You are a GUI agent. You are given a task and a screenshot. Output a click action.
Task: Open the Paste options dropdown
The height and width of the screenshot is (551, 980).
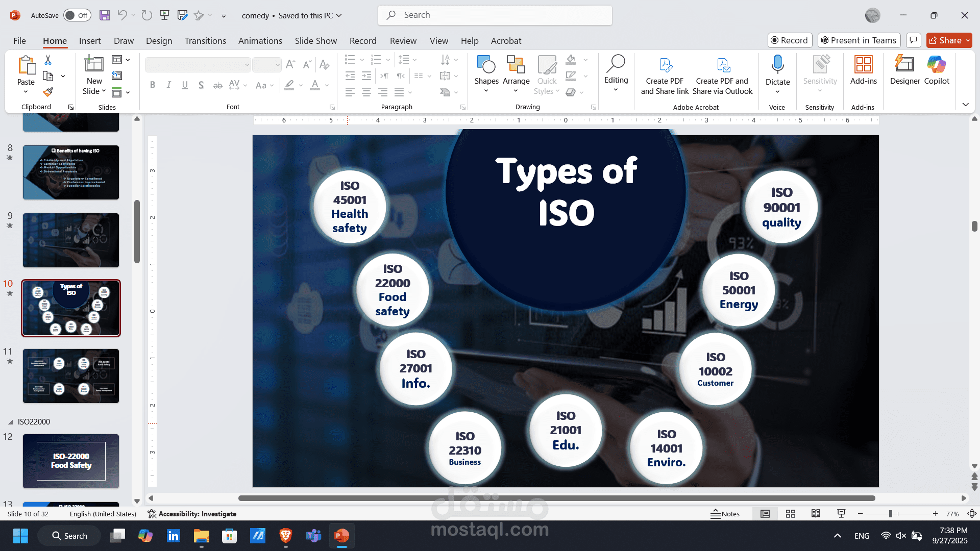pyautogui.click(x=26, y=92)
